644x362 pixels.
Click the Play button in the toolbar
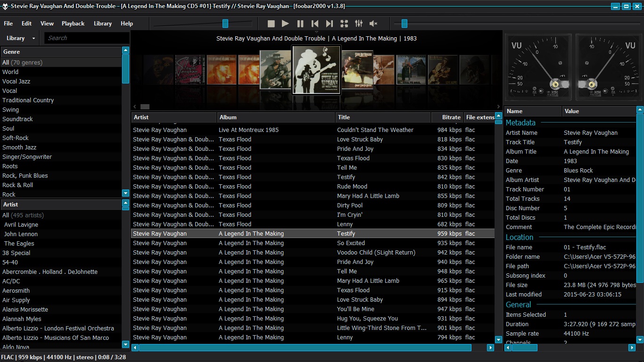coord(285,24)
